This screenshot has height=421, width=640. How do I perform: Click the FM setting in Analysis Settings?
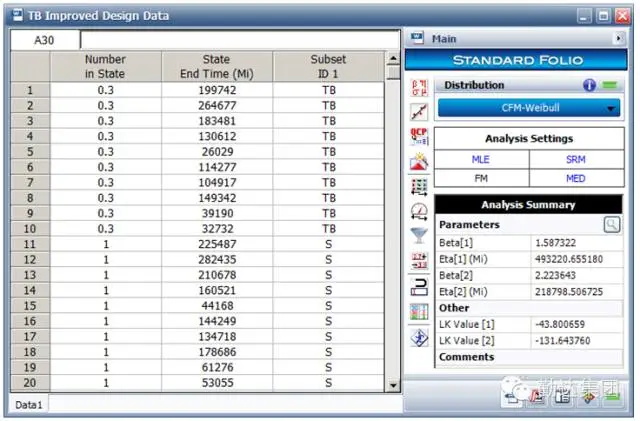(x=481, y=178)
